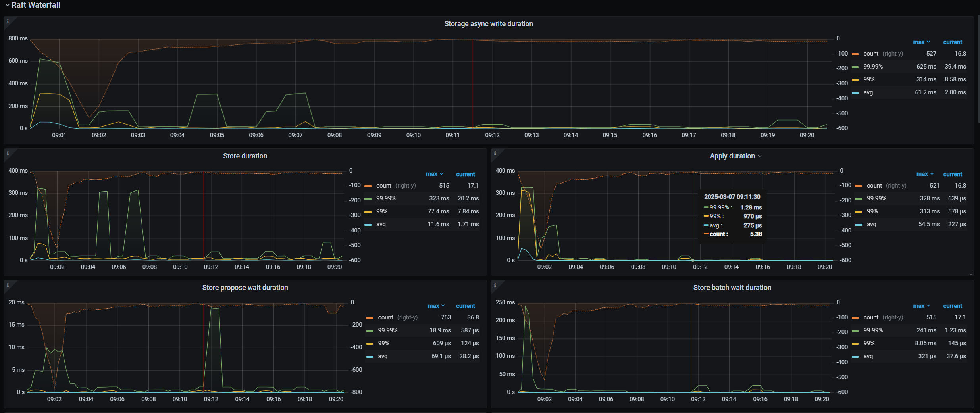The image size is (980, 413).
Task: Click info icon on Storage async write panel
Action: tap(8, 22)
